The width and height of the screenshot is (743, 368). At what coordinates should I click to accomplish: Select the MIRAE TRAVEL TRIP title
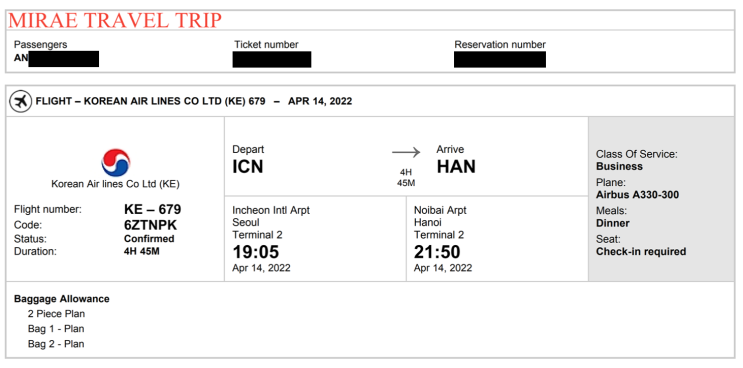[115, 20]
